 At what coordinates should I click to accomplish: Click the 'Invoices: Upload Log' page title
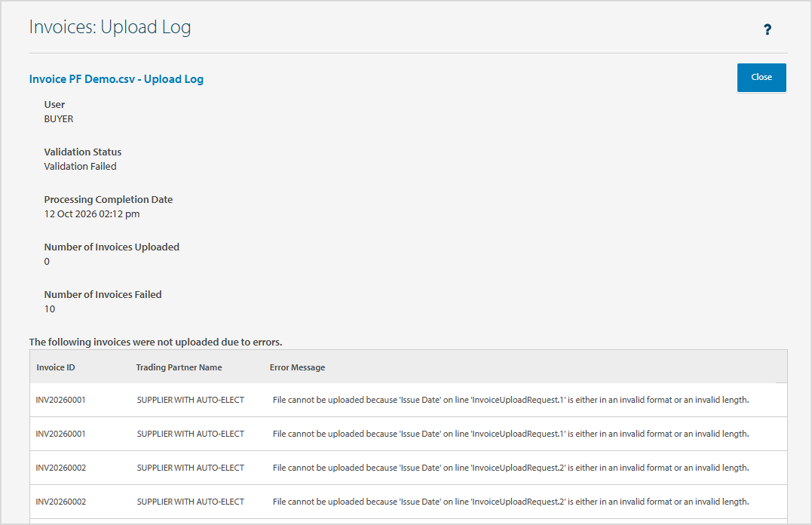(110, 27)
